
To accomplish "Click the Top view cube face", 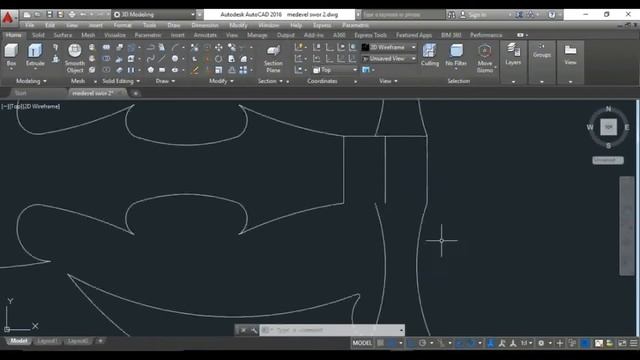I will click(608, 127).
